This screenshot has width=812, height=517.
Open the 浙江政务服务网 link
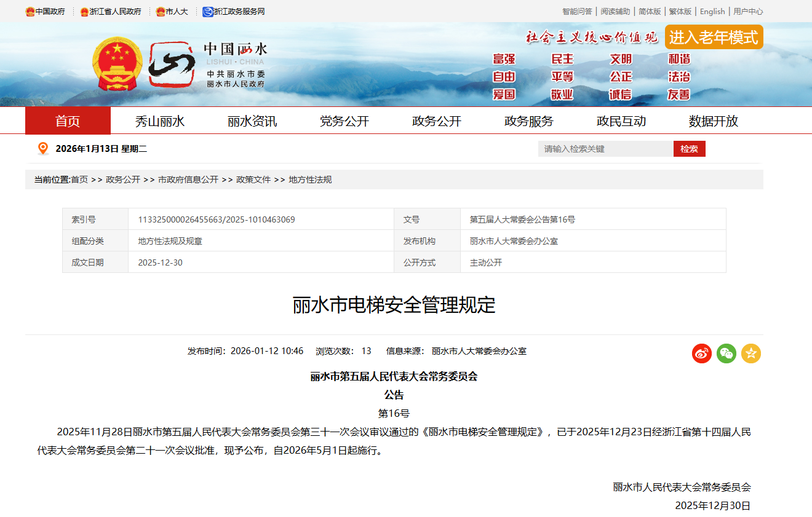(x=234, y=12)
